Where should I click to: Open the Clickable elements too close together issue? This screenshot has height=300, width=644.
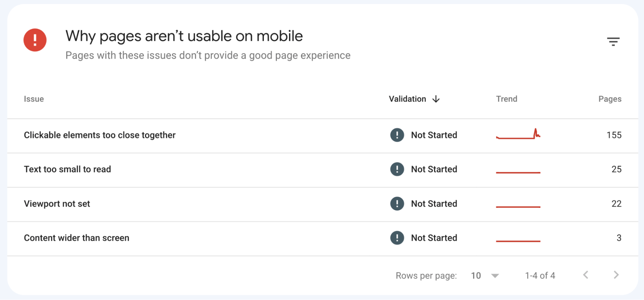(100, 135)
